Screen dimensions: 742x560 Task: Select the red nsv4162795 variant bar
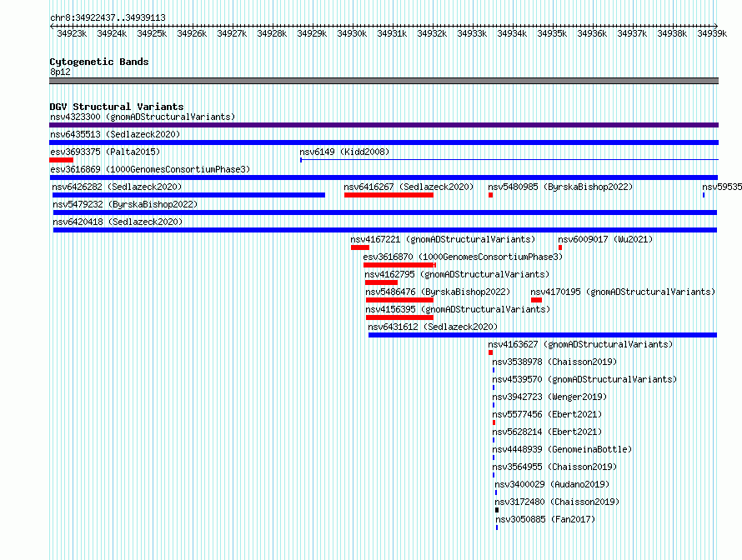tap(381, 282)
